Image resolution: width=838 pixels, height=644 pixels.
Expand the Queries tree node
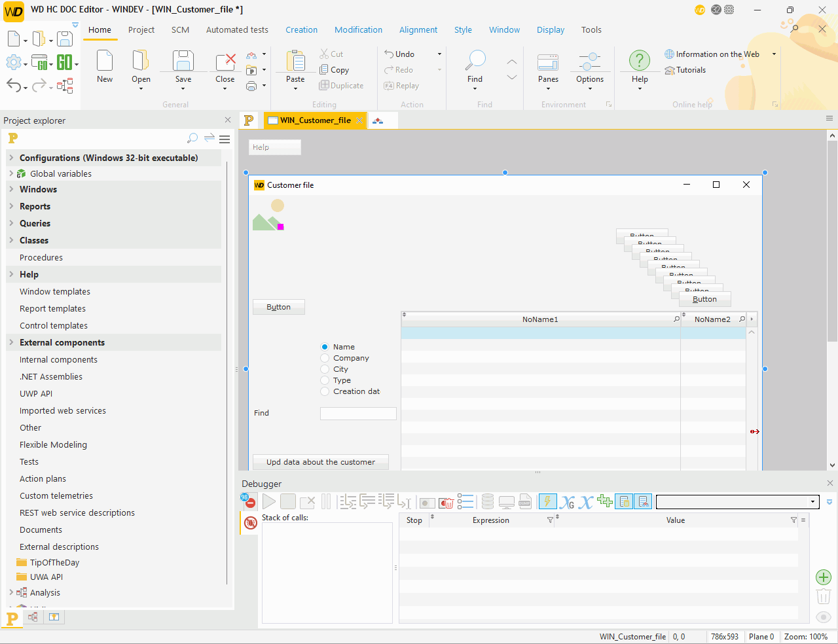click(x=11, y=223)
